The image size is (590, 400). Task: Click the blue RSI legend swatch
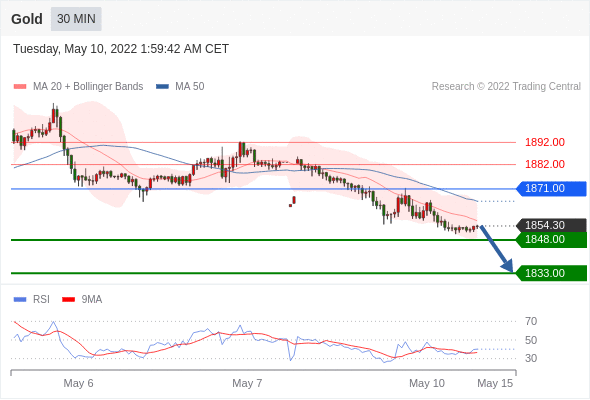click(20, 300)
